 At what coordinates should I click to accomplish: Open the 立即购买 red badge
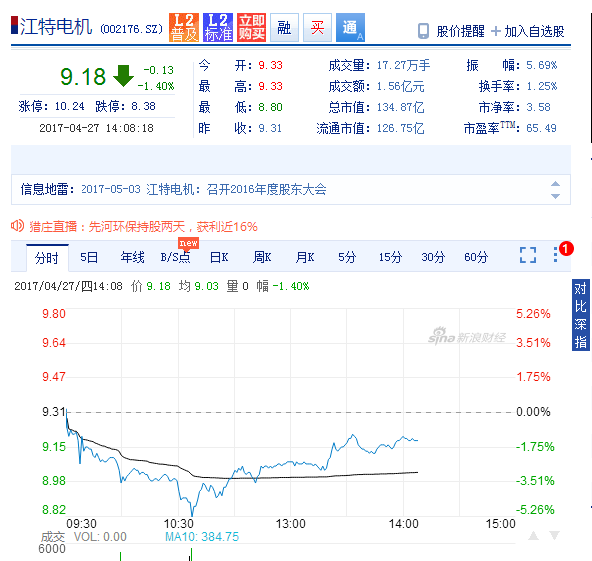(251, 28)
